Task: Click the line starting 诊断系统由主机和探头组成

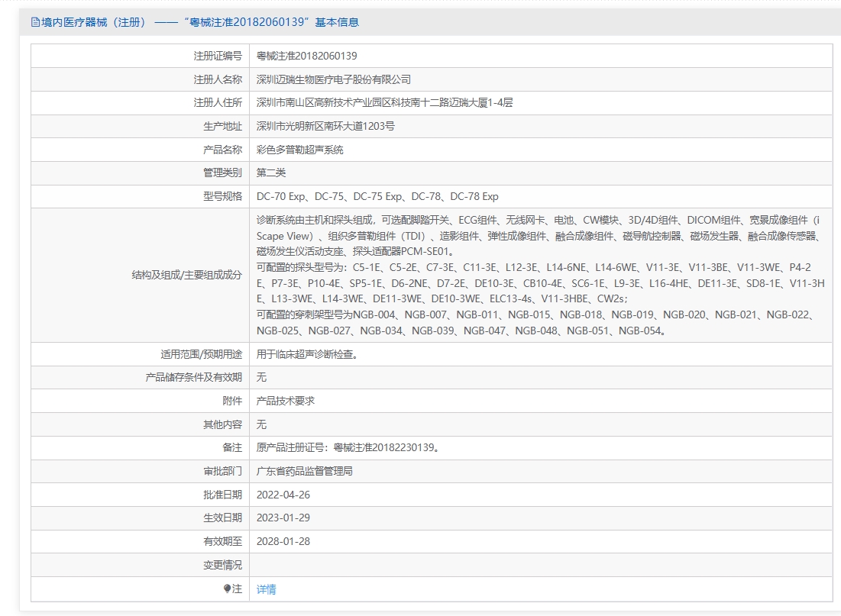Action: tap(538, 220)
